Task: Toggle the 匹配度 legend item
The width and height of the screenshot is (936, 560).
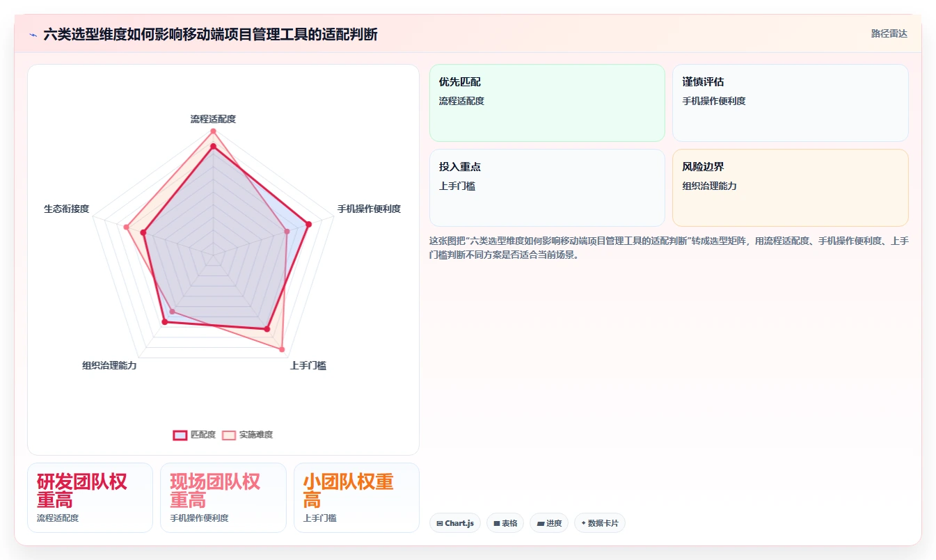Action: point(194,435)
